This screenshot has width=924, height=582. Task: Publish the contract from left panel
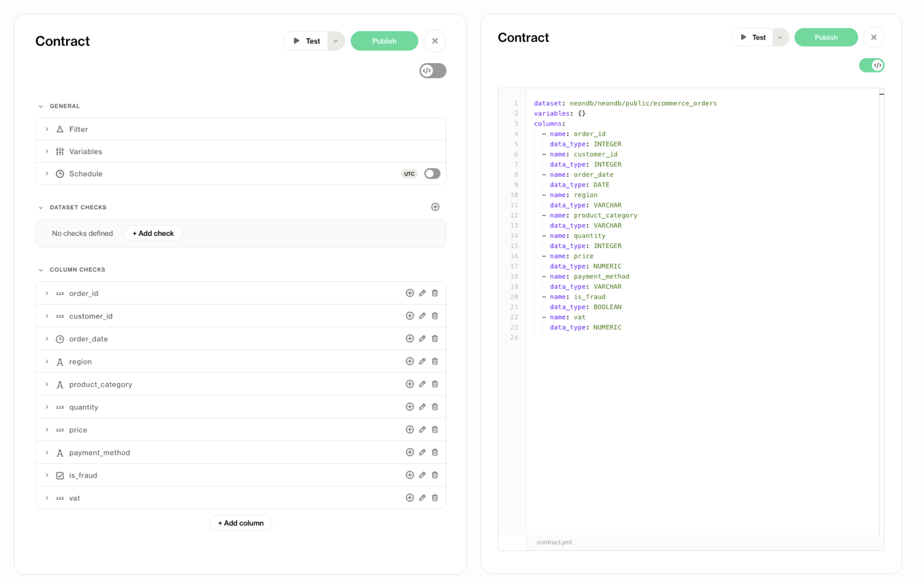[384, 41]
